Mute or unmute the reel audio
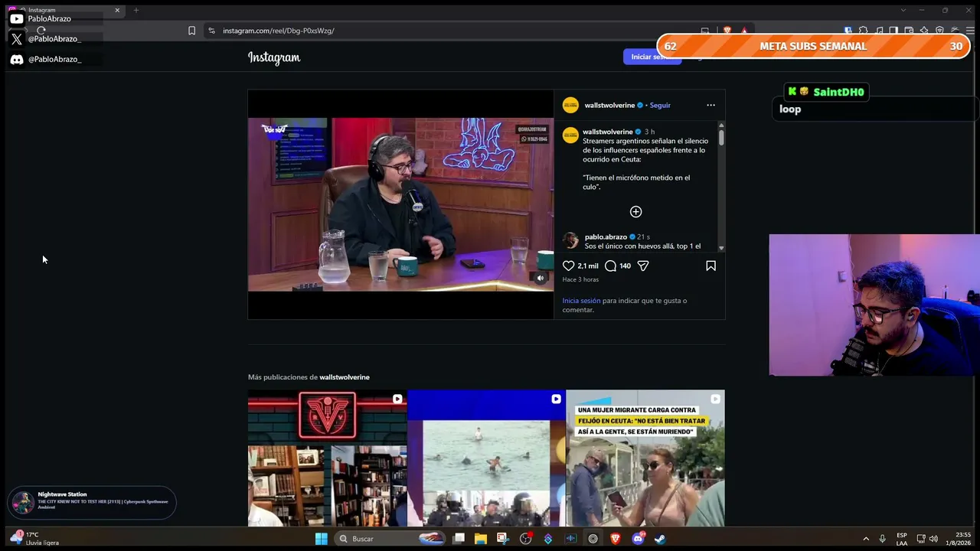This screenshot has width=980, height=551. 540,279
